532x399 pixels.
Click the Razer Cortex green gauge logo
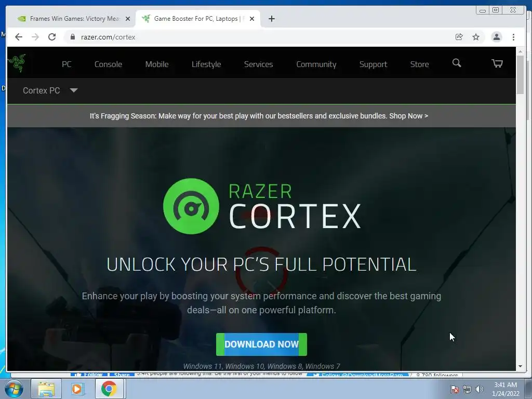click(191, 206)
